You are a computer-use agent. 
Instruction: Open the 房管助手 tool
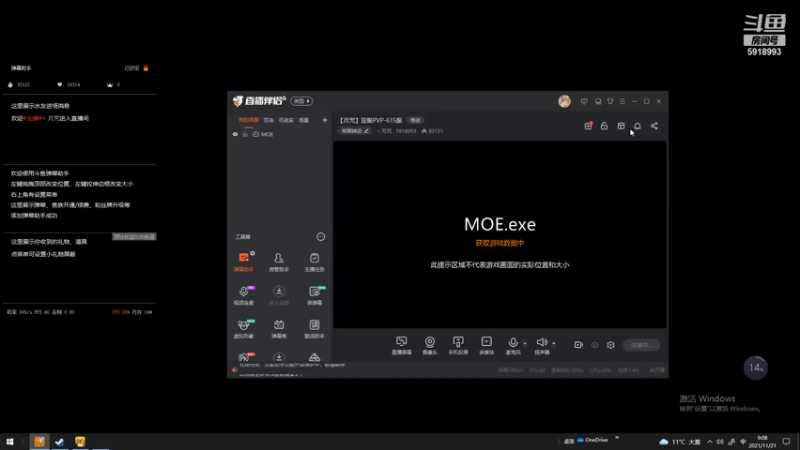279,262
